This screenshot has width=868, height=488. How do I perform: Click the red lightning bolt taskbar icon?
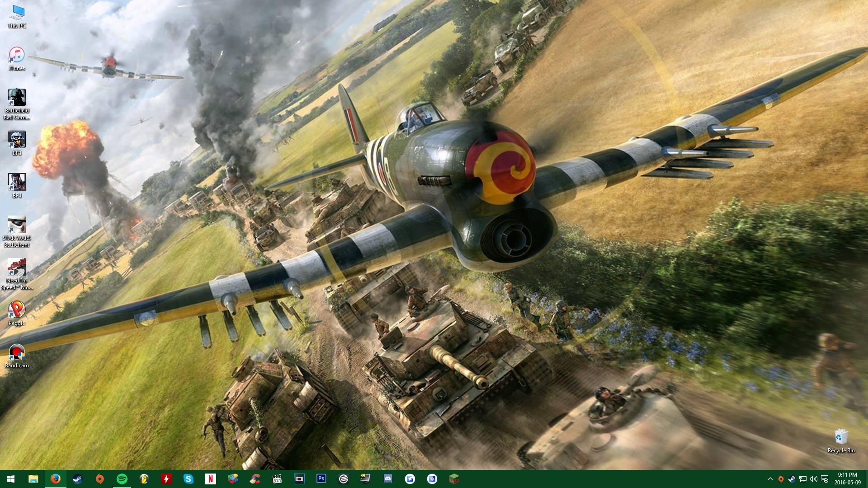pos(166,479)
